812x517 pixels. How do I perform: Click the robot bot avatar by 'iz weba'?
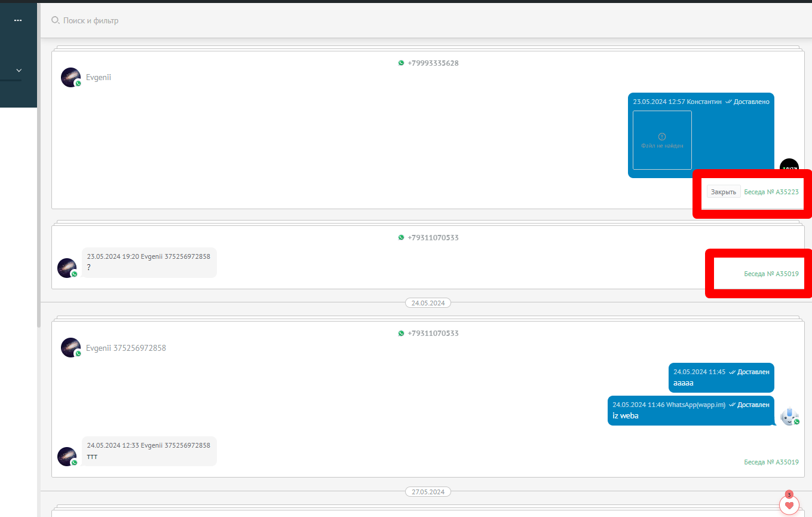point(789,416)
